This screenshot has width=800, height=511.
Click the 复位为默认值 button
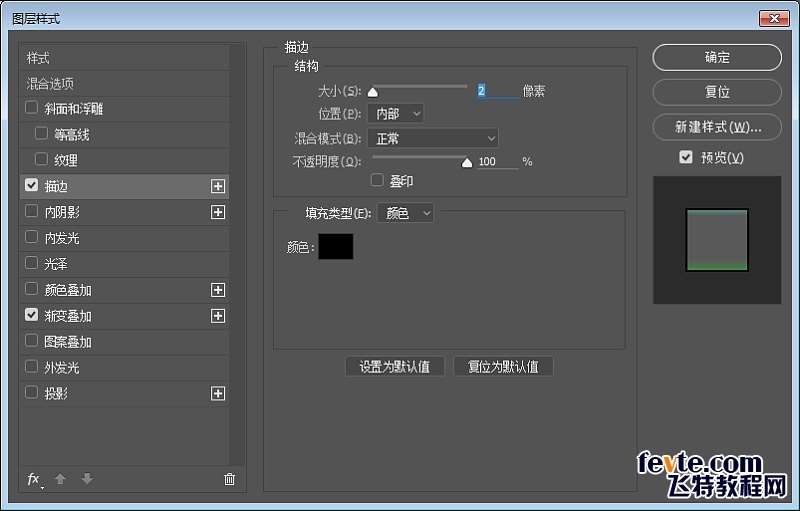tap(503, 367)
